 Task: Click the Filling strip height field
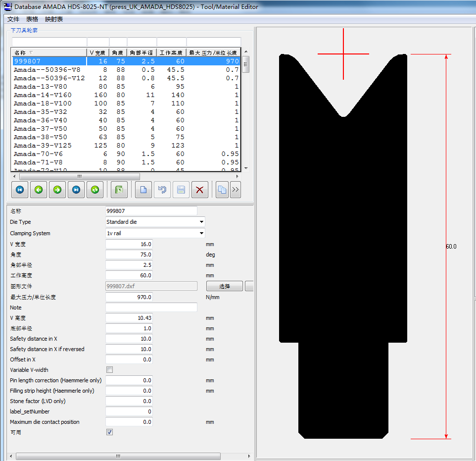coord(129,391)
